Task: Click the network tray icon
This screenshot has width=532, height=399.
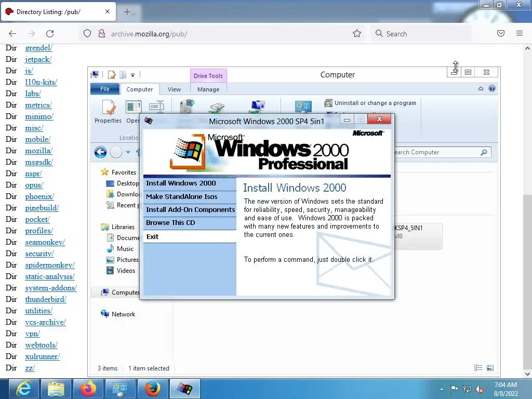Action: tap(467, 389)
